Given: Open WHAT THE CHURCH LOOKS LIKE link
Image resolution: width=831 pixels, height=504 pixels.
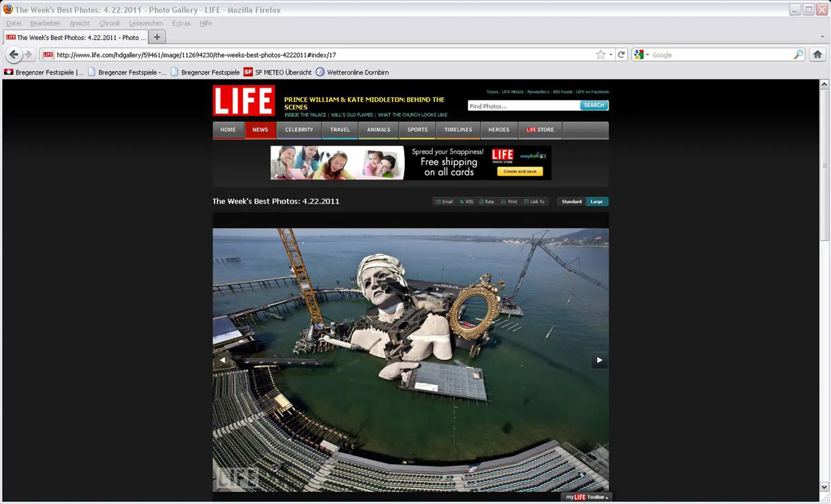Looking at the screenshot, I should click(413, 115).
